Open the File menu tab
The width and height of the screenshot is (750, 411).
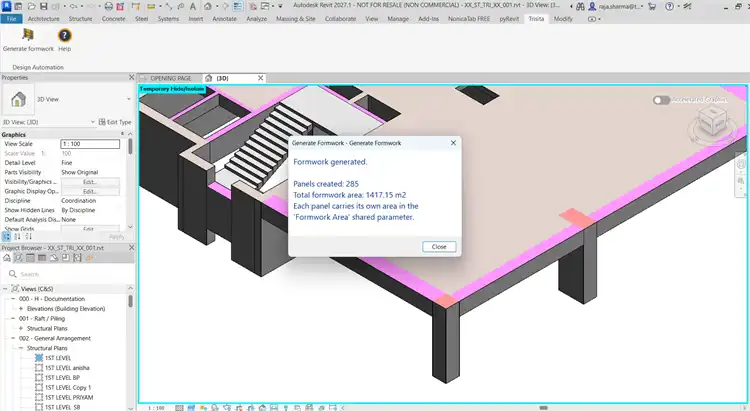(11, 19)
